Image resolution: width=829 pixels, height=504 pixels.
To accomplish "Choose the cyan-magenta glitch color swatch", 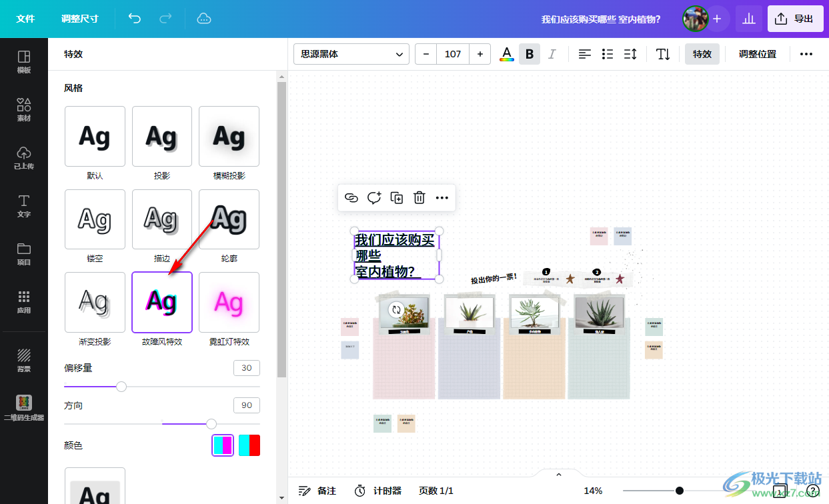I will 223,445.
